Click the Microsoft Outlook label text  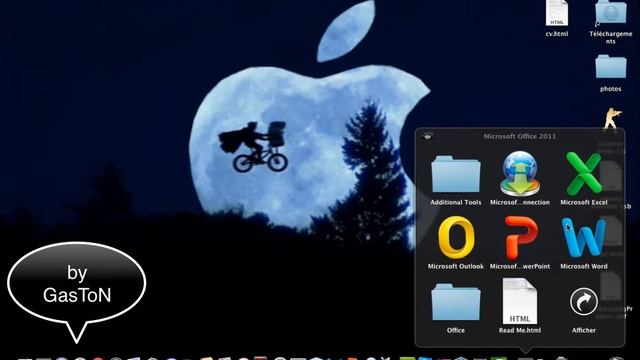456,267
